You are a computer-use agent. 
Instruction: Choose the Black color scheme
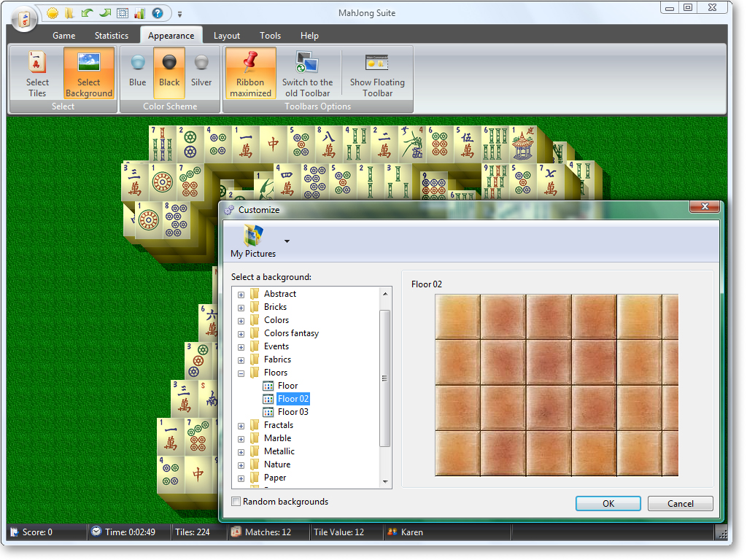coord(169,74)
